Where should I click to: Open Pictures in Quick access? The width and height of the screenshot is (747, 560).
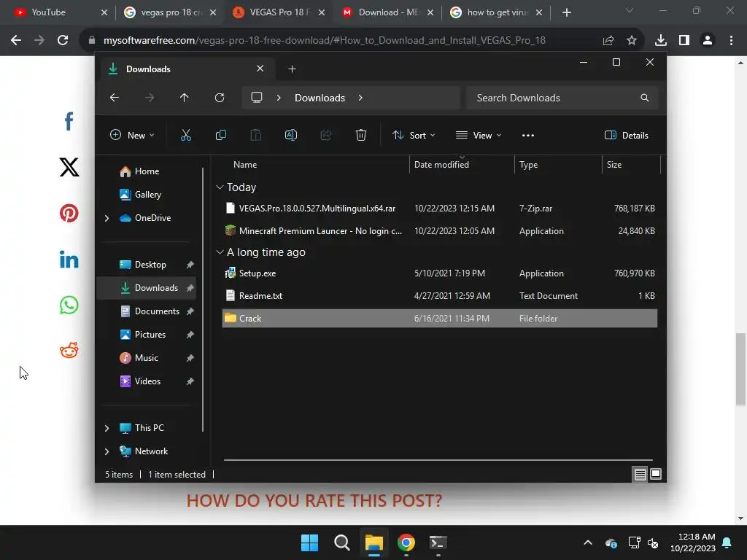[x=150, y=334]
